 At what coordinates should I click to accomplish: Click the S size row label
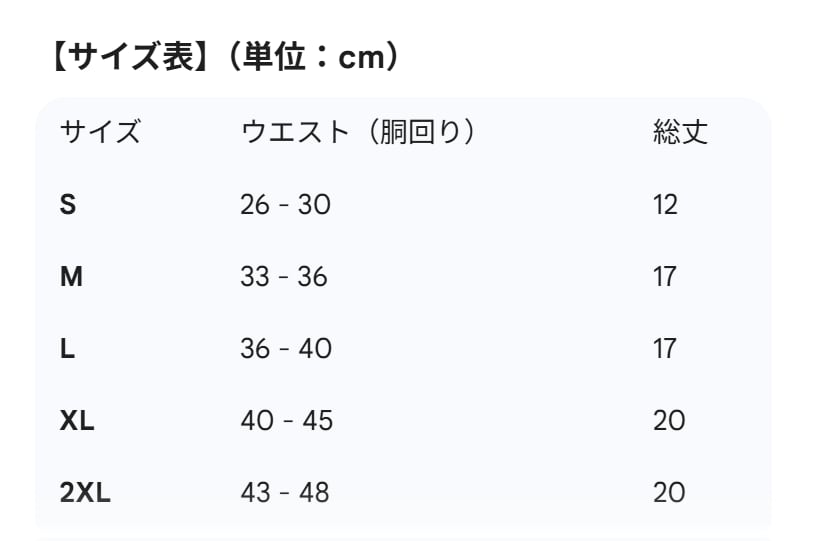(x=68, y=205)
